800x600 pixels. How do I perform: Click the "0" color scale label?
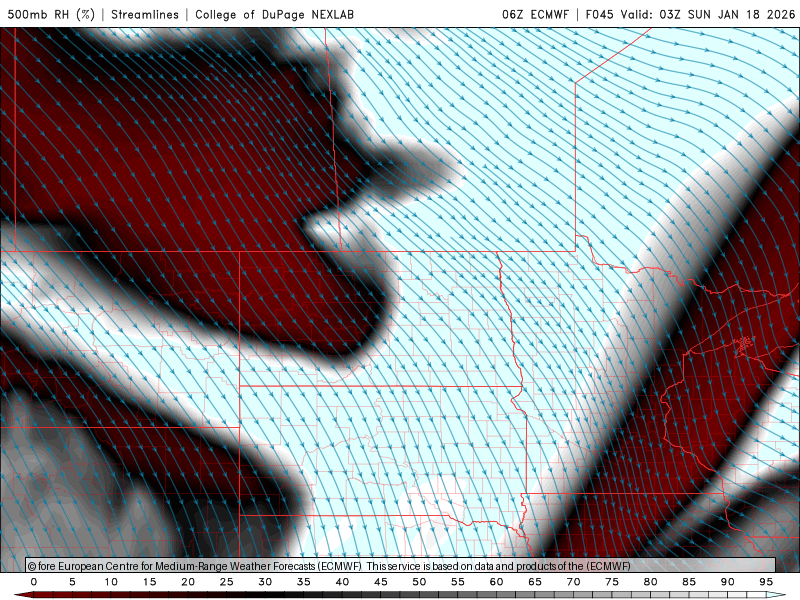click(34, 582)
